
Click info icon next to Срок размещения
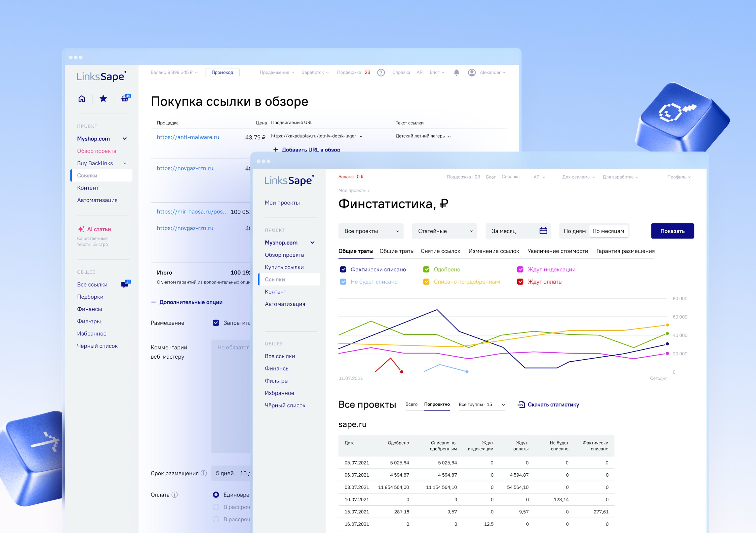point(204,473)
